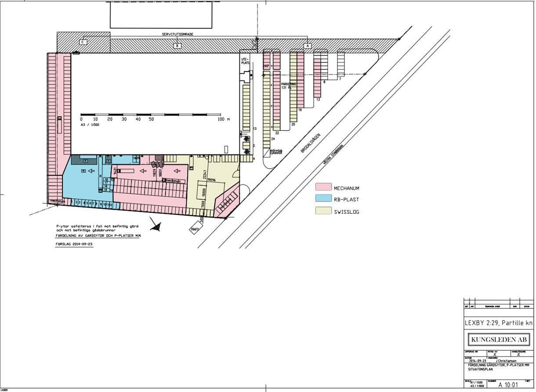Click the KUNGSLEDEN AB logo box
Viewport: 536px width, 392px height.
pos(499,340)
